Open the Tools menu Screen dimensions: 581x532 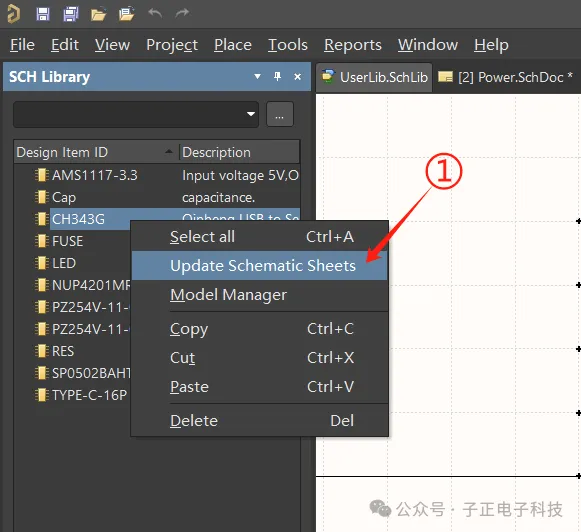point(288,45)
